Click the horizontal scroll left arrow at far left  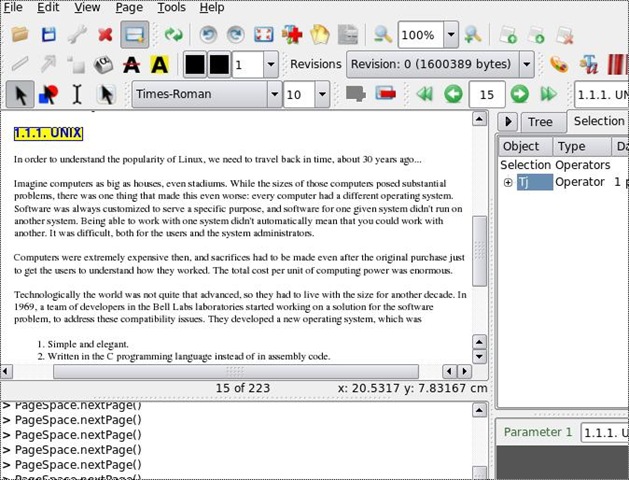[6, 371]
